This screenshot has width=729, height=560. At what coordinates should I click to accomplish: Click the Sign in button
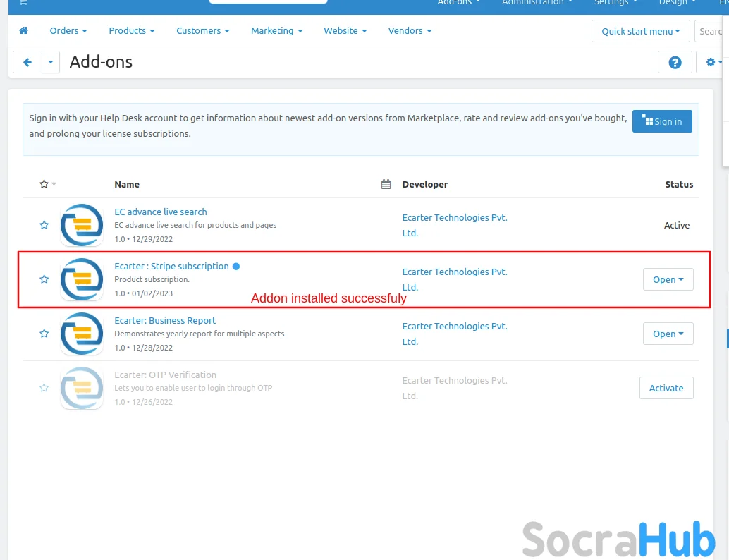662,121
